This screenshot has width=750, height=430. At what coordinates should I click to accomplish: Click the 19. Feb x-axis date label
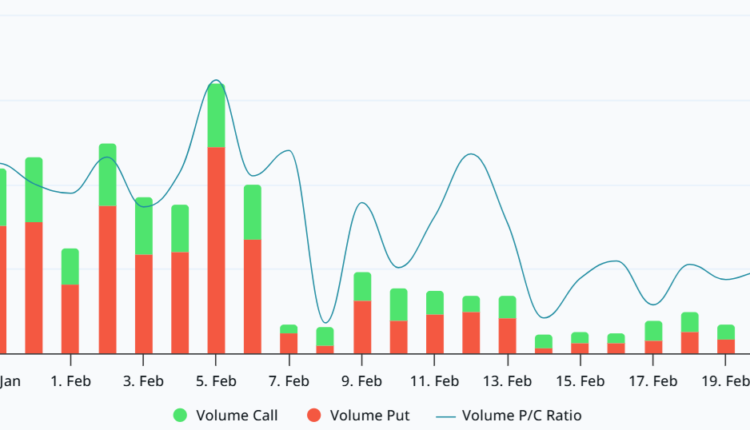click(x=726, y=381)
